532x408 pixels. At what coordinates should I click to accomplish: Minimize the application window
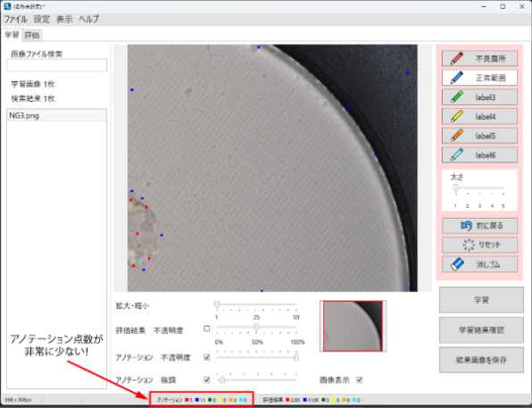(484, 6)
